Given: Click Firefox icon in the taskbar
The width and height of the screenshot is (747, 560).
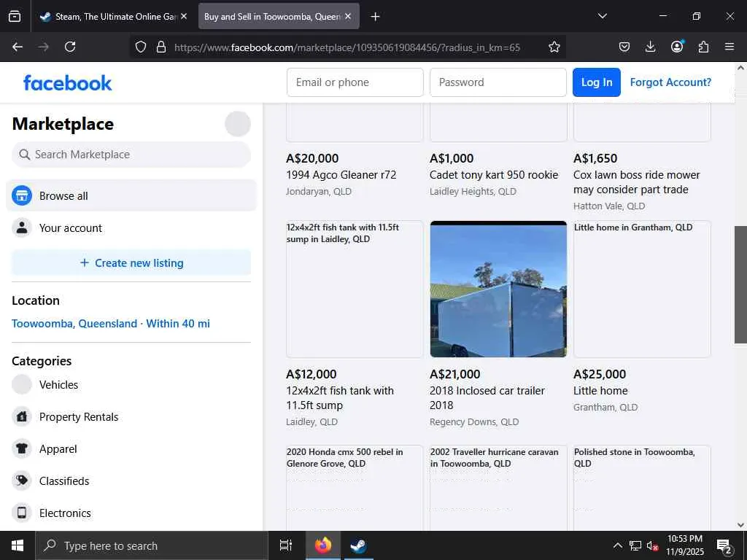Looking at the screenshot, I should point(322,545).
